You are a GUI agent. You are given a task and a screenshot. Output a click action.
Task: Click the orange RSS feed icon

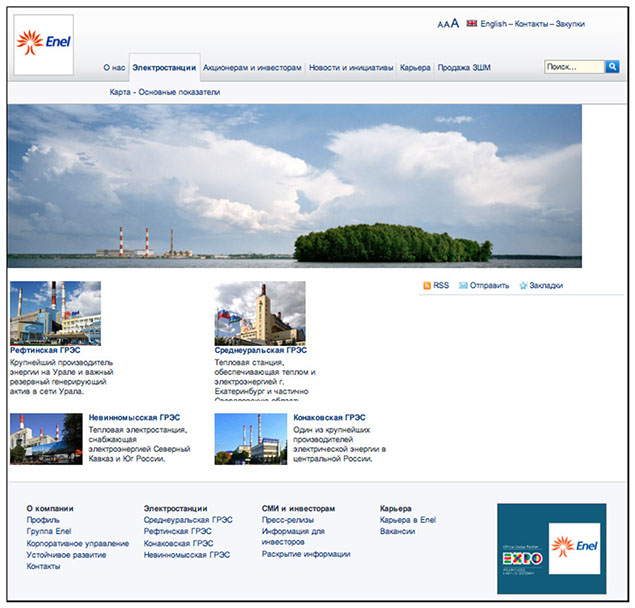pyautogui.click(x=427, y=286)
